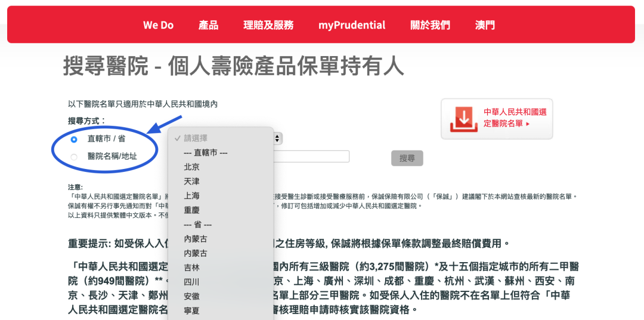Click the 注意: heading text

pyautogui.click(x=75, y=187)
